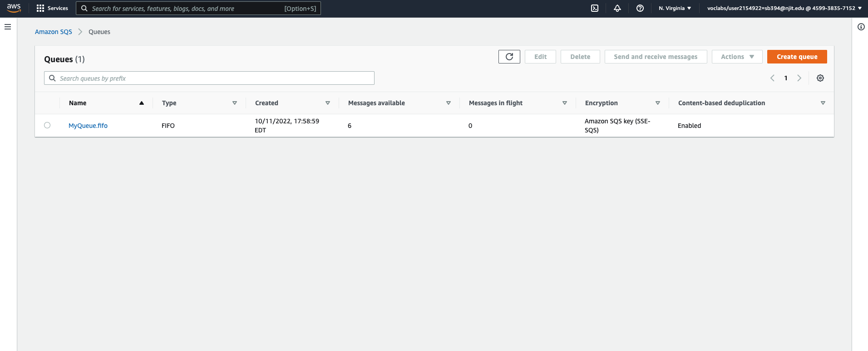Sort by Messages in flight column arrow
The width and height of the screenshot is (868, 351).
tap(565, 103)
